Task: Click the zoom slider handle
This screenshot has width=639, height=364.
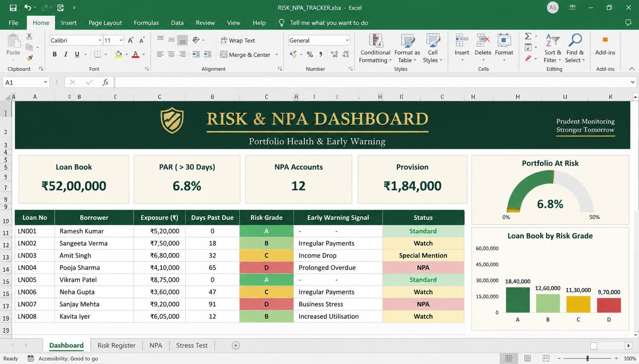Action: [x=587, y=358]
